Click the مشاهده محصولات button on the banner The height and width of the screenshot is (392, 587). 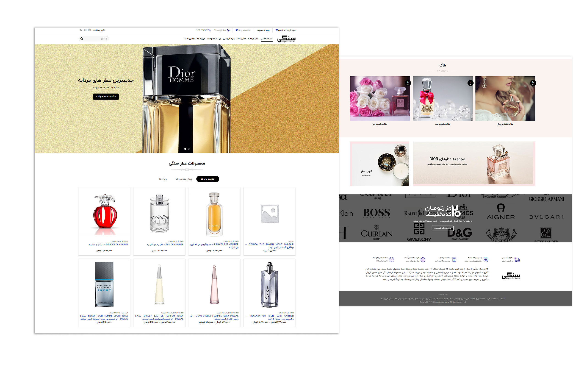(106, 97)
